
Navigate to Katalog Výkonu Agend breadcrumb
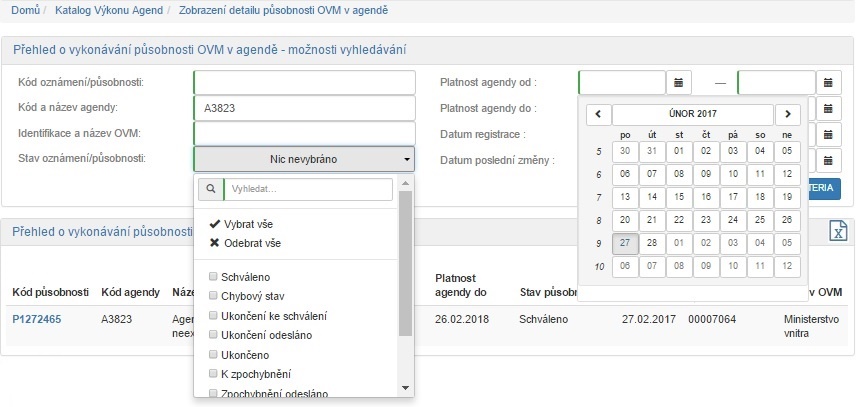(x=112, y=11)
